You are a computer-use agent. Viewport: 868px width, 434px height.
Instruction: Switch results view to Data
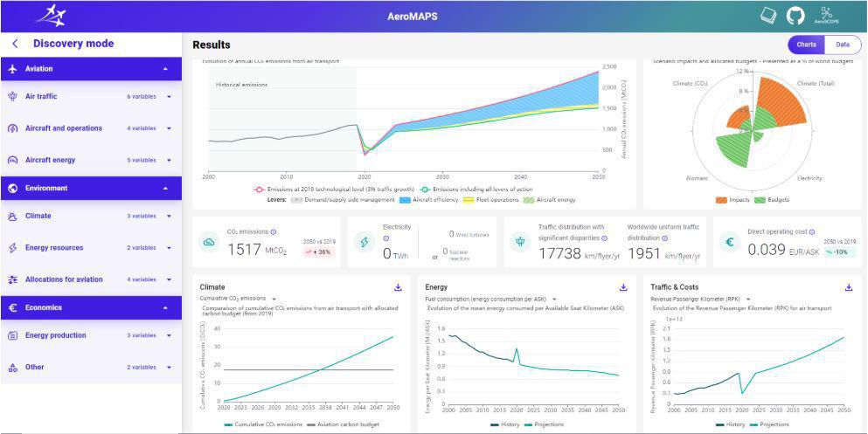click(843, 45)
